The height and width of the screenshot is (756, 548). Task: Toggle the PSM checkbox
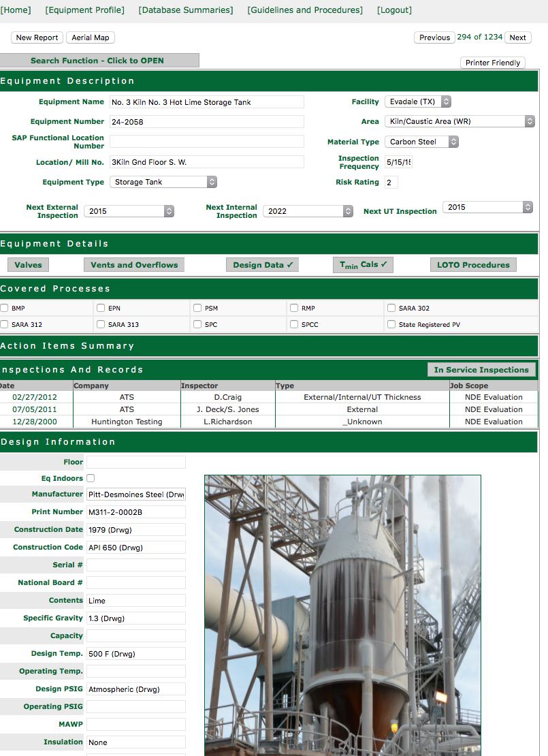pyautogui.click(x=197, y=308)
